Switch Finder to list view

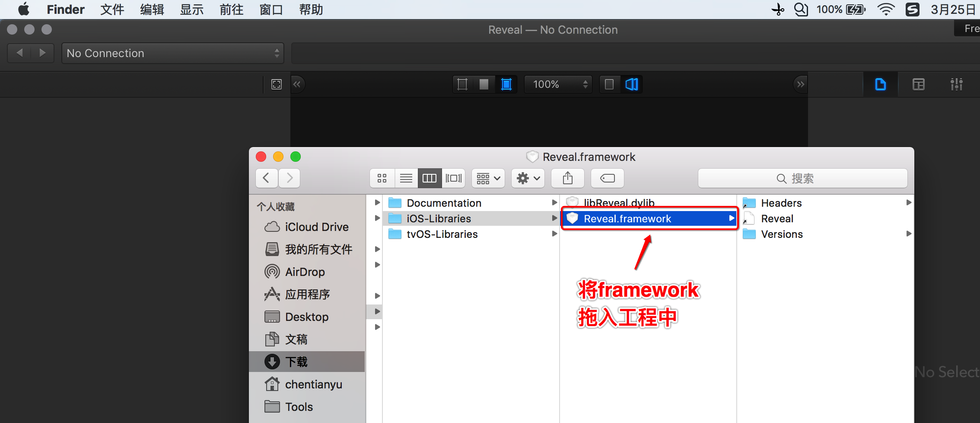click(406, 178)
